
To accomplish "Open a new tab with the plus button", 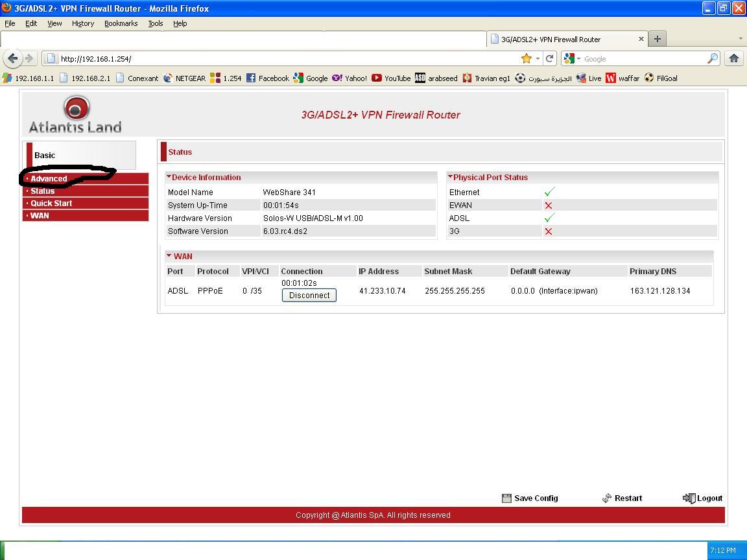I will [658, 39].
